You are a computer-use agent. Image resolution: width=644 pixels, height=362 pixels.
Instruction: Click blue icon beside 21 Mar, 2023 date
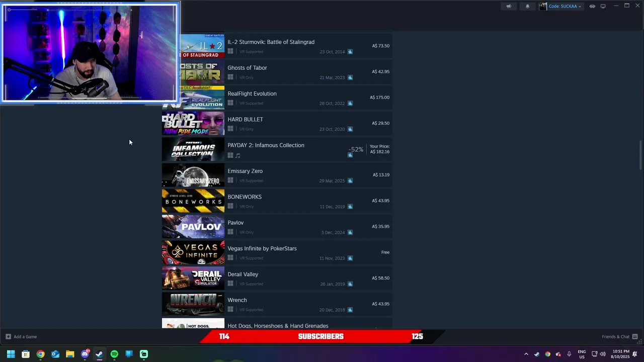click(x=350, y=77)
